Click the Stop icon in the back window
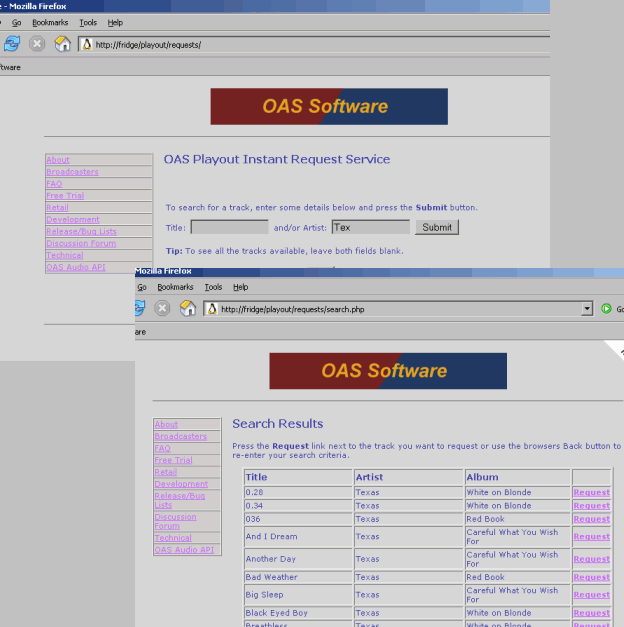624x627 pixels. (x=37, y=44)
